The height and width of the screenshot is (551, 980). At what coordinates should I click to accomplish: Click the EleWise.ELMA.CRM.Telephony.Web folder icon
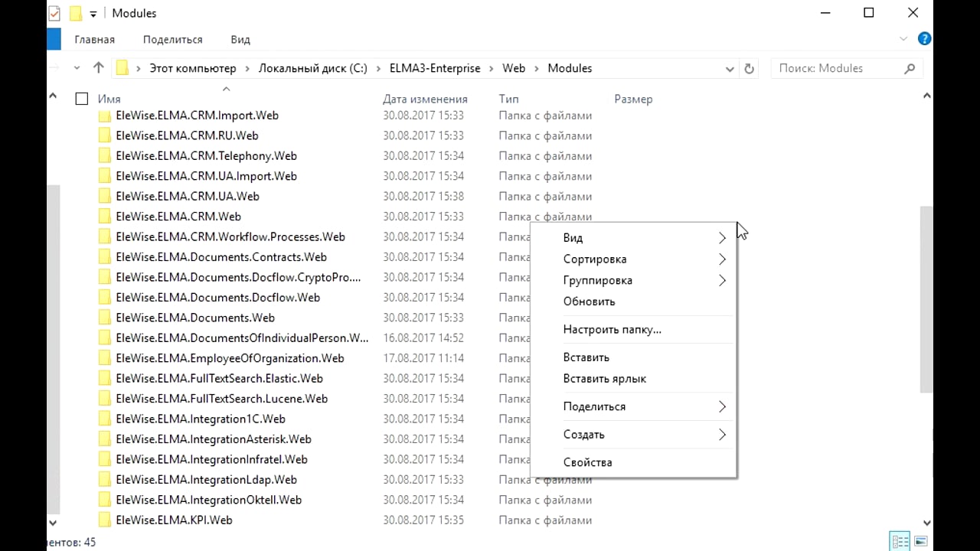tap(104, 156)
